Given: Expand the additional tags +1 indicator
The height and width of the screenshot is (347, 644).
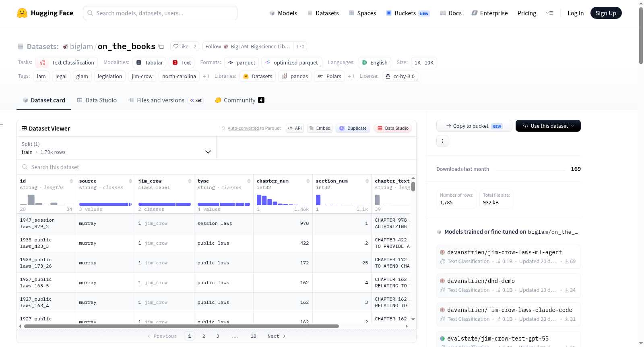Looking at the screenshot, I should pyautogui.click(x=206, y=76).
